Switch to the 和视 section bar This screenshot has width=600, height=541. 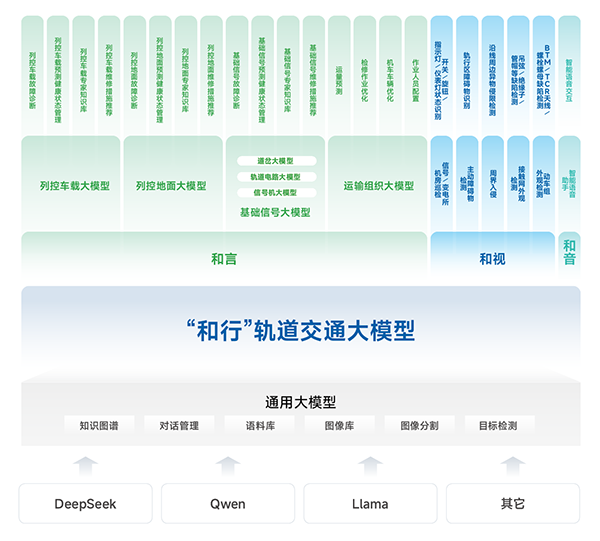492,259
